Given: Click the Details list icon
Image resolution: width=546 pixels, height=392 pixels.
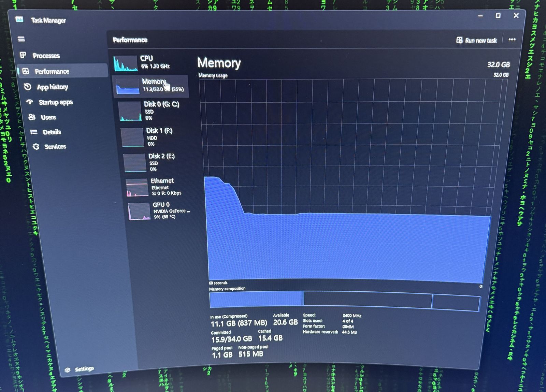Looking at the screenshot, I should (34, 132).
